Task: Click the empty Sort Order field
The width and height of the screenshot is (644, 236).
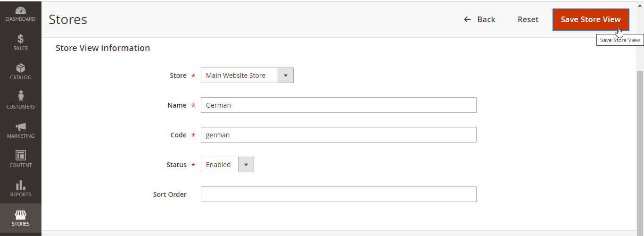Action: (339, 194)
